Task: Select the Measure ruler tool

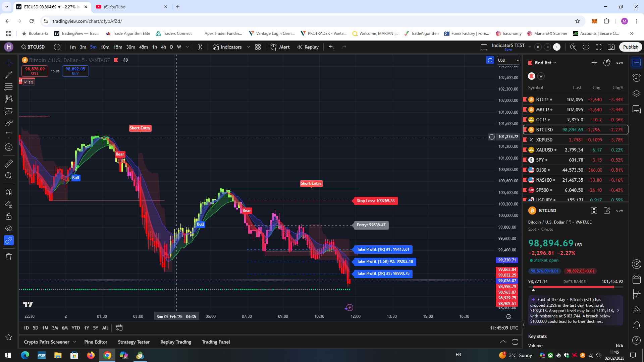Action: pos(8,163)
